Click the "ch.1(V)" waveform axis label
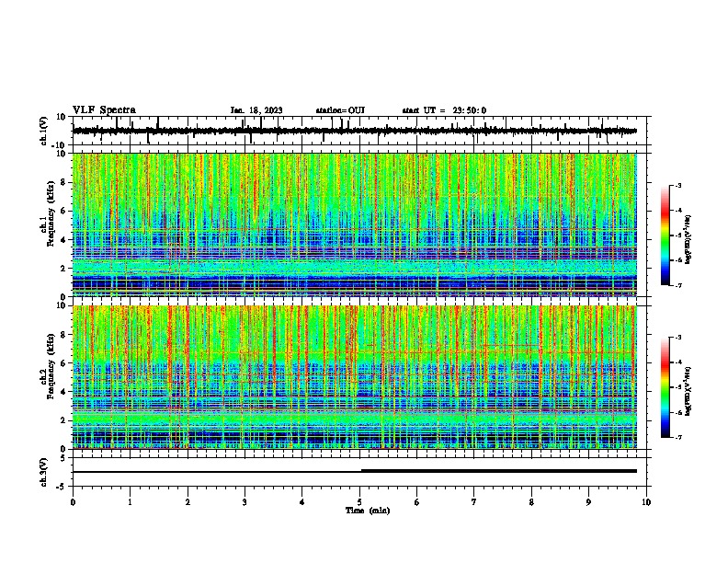728x563 pixels. [44, 131]
